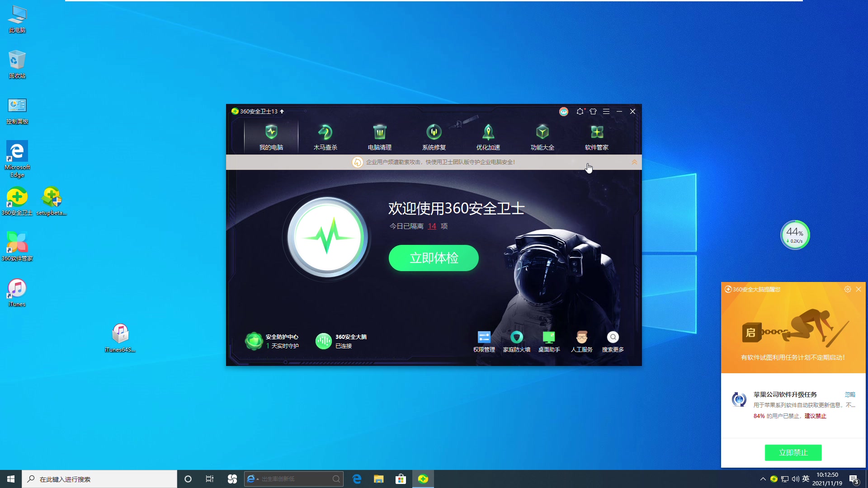Select 优化加速 tab
The width and height of the screenshot is (868, 488).
[x=488, y=137]
